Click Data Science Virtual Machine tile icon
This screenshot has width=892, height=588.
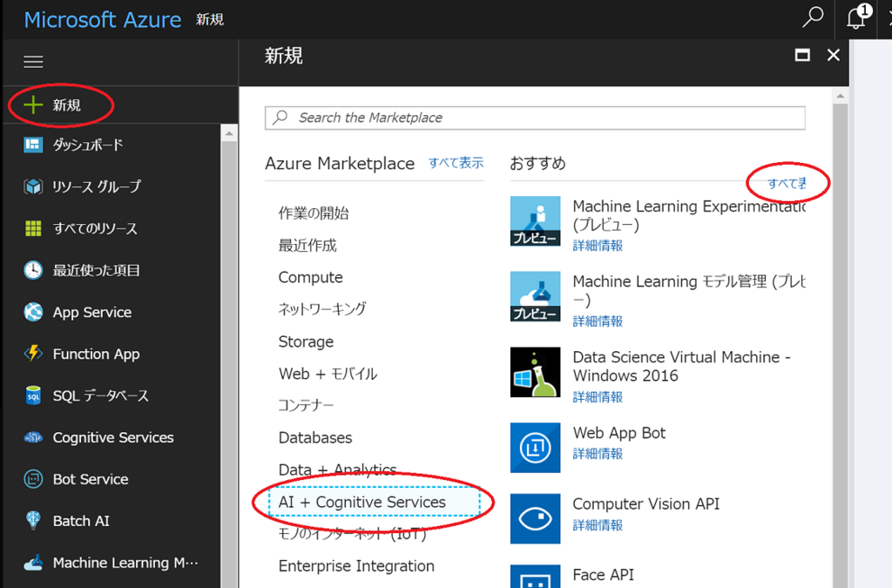click(x=535, y=372)
